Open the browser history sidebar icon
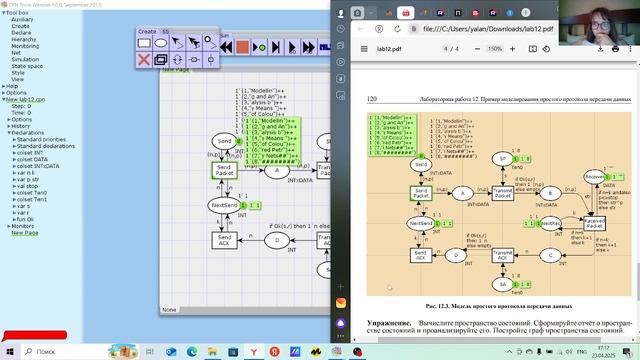Viewport: 640px width, 360px height. click(340, 29)
